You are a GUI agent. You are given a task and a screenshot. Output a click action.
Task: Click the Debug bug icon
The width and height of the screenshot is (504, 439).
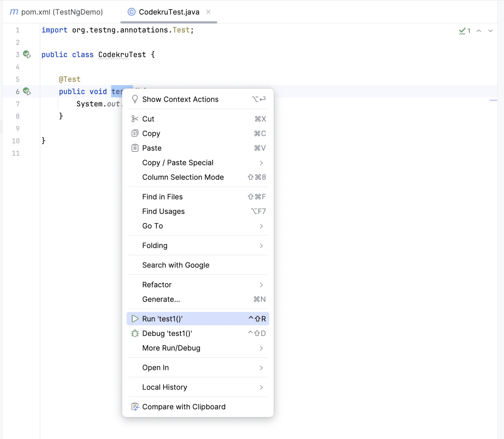[x=135, y=333]
